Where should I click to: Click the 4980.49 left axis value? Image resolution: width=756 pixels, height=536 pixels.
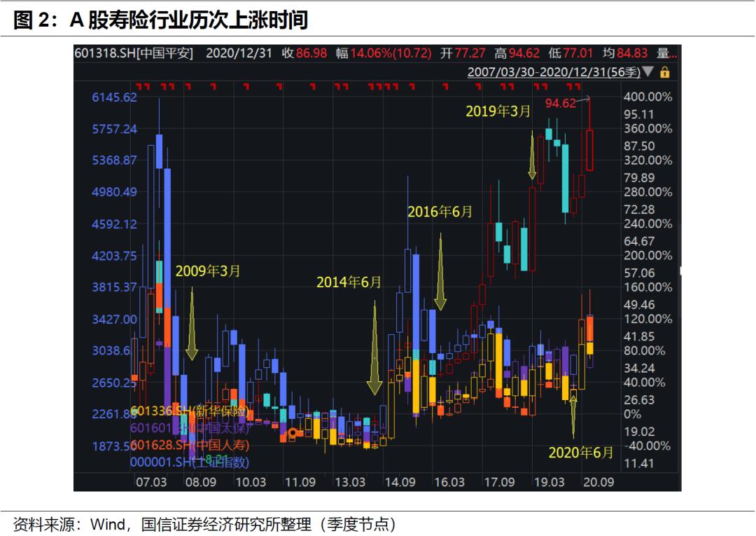point(114,192)
